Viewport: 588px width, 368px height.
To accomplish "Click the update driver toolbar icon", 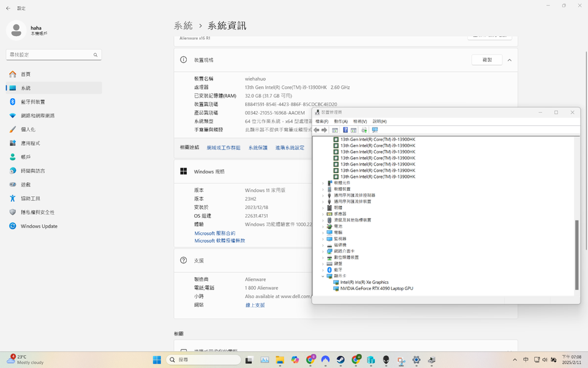I will pyautogui.click(x=364, y=130).
